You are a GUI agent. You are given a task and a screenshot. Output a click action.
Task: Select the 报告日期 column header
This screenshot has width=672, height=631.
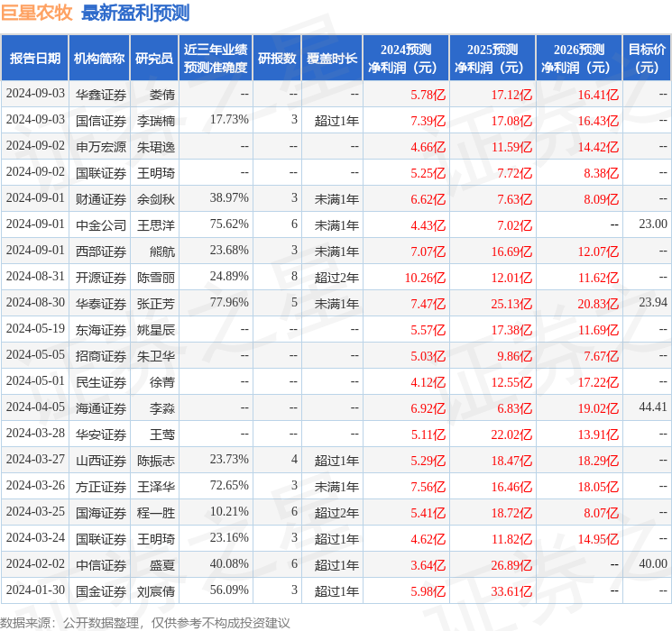(34, 59)
